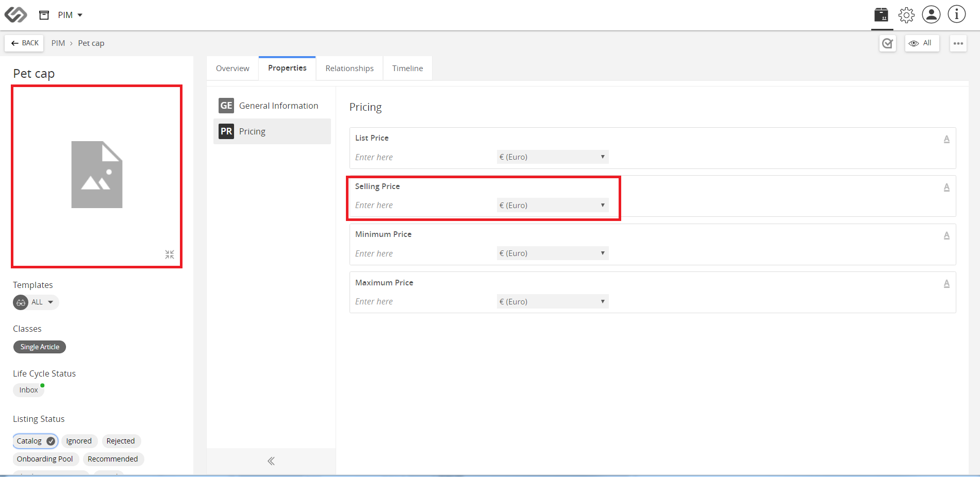980x477 pixels.
Task: Click the Selling Price language icon
Action: (946, 188)
